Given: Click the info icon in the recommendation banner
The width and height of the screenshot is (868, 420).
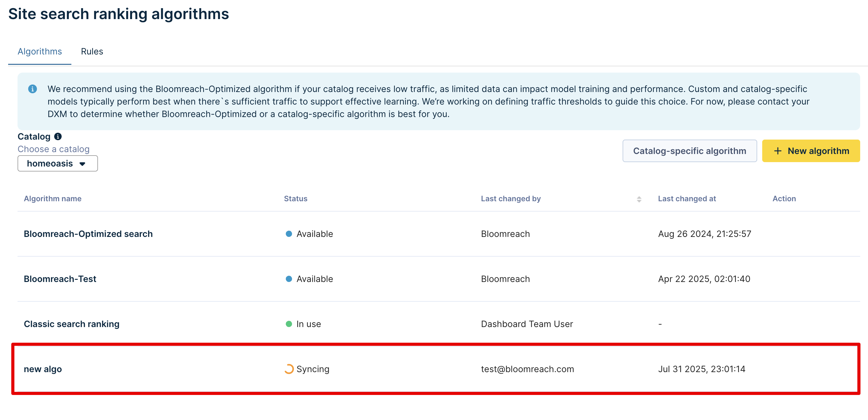Looking at the screenshot, I should [x=32, y=89].
